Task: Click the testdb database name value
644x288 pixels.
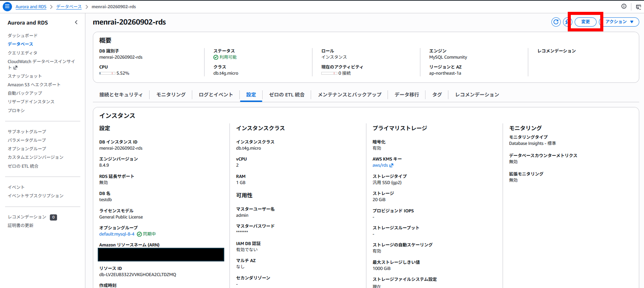Action: pos(106,200)
